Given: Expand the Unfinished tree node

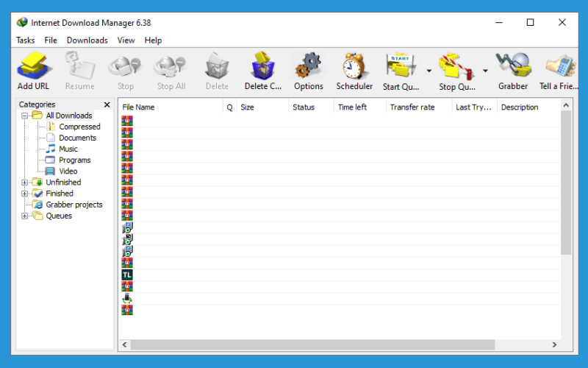Looking at the screenshot, I should (x=25, y=183).
